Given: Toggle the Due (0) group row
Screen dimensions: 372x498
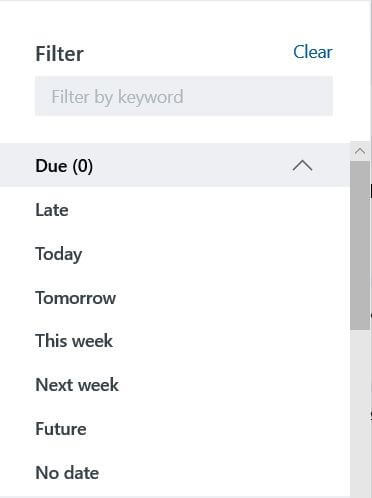Looking at the screenshot, I should (175, 165).
